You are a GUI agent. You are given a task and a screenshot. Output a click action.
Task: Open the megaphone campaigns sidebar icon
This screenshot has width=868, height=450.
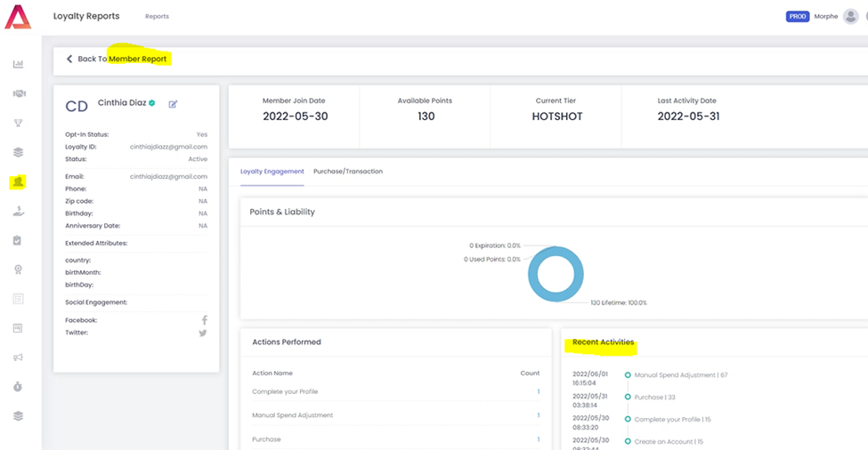[x=19, y=358]
